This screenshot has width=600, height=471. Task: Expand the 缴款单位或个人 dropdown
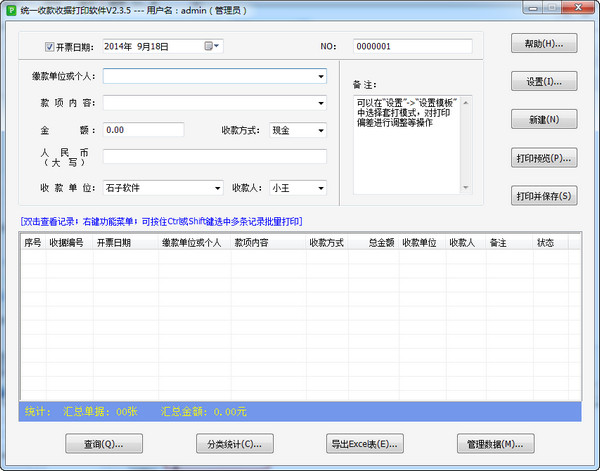[x=321, y=76]
